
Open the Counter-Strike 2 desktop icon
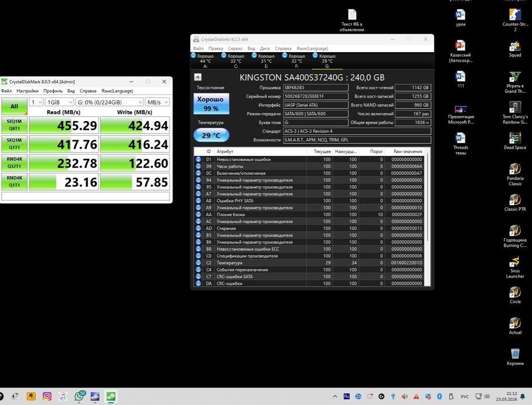click(x=515, y=20)
